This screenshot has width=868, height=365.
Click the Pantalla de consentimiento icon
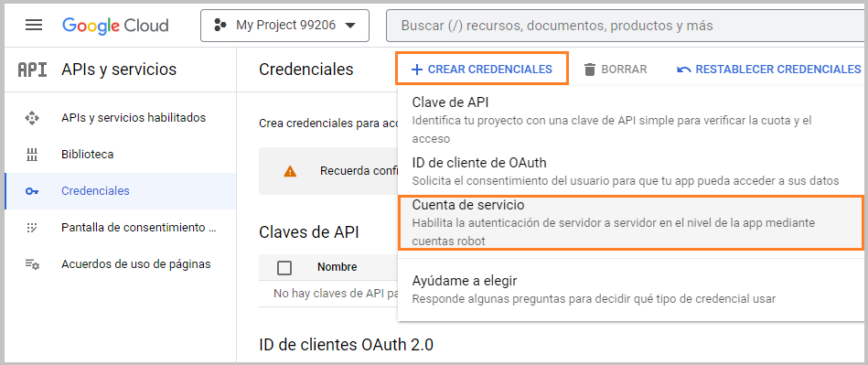click(32, 228)
